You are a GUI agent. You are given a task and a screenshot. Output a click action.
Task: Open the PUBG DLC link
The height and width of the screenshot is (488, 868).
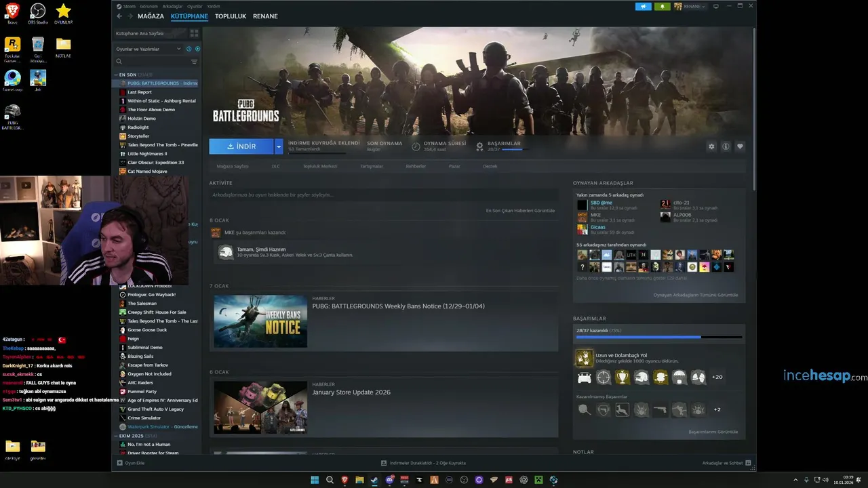pos(275,166)
